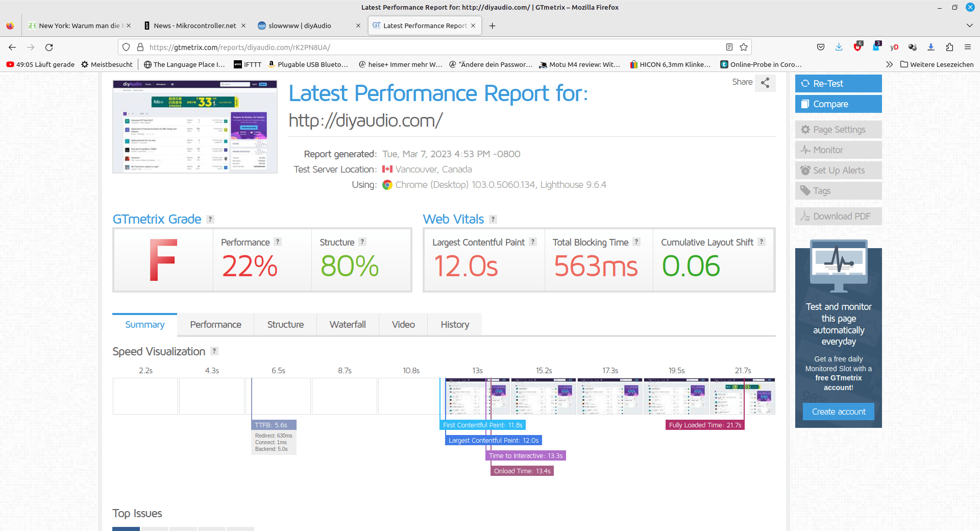980x531 pixels.
Task: Click help icon next to GTmetrix Grade
Action: pos(210,219)
